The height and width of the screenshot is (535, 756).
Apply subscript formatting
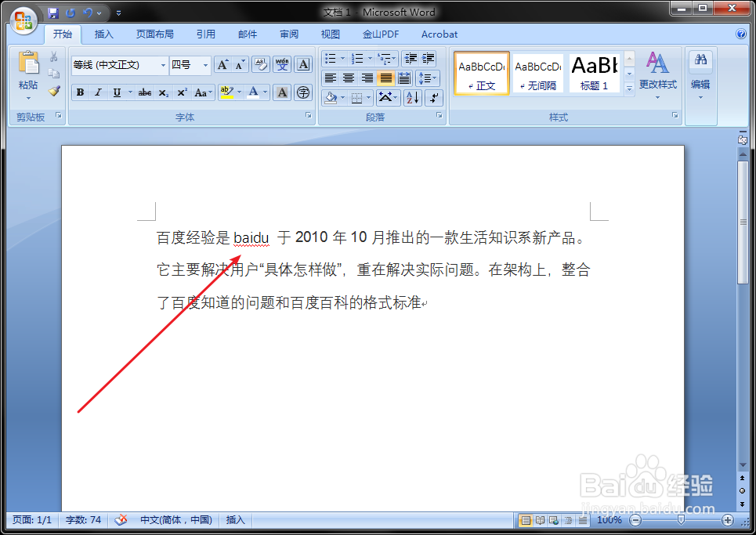164,92
